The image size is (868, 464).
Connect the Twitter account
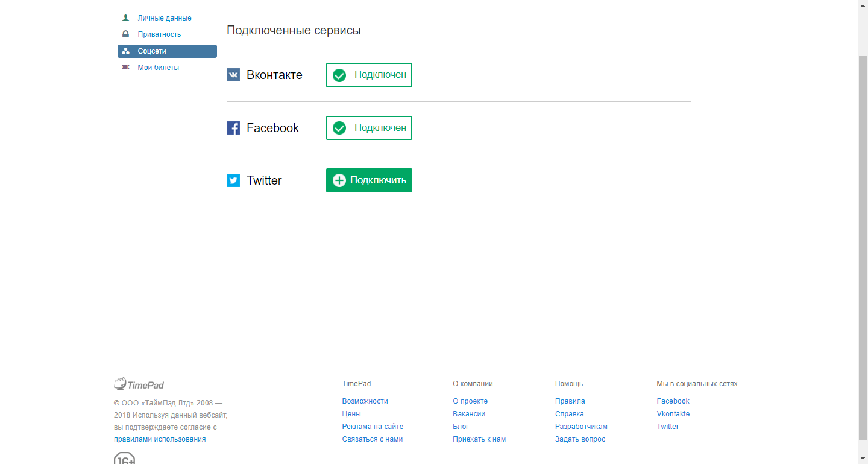(x=369, y=180)
